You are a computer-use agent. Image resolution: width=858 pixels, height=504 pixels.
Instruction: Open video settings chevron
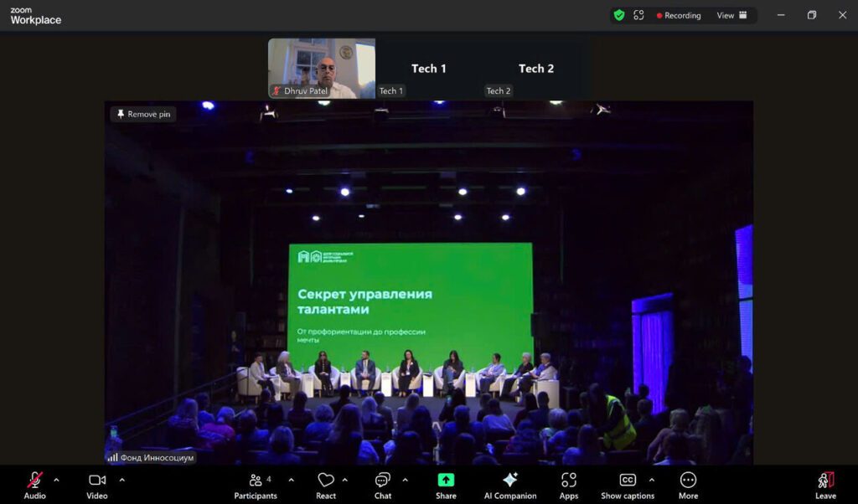[122, 481]
